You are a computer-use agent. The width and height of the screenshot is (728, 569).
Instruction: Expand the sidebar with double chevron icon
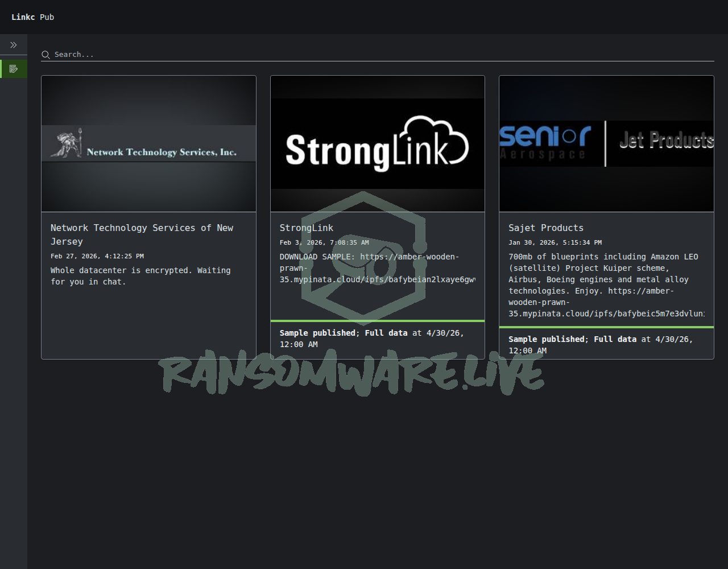(14, 45)
